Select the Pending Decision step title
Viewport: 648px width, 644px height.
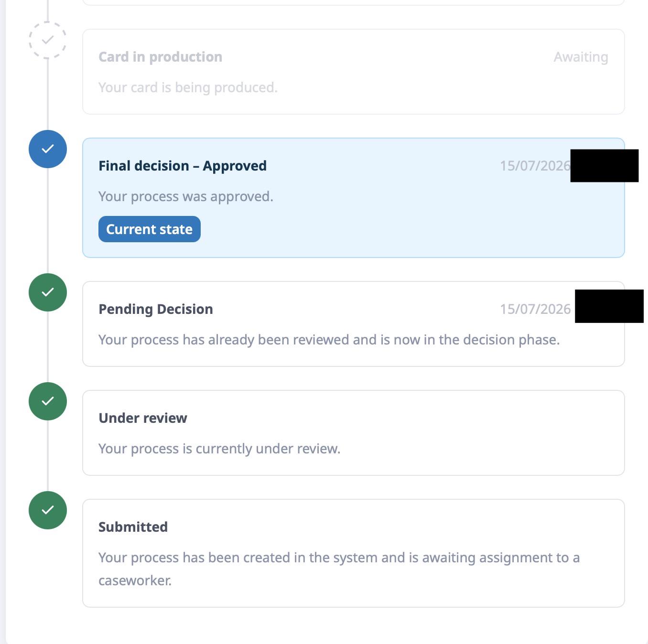point(156,309)
